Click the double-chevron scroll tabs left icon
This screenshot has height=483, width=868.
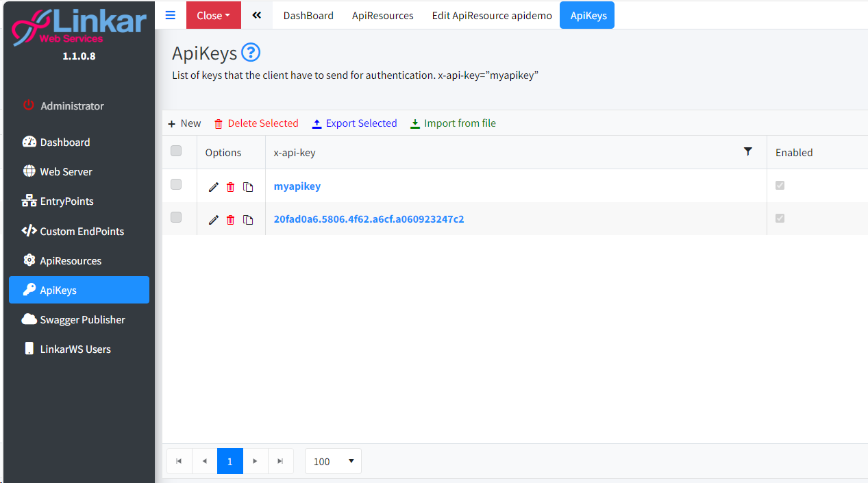[x=257, y=15]
